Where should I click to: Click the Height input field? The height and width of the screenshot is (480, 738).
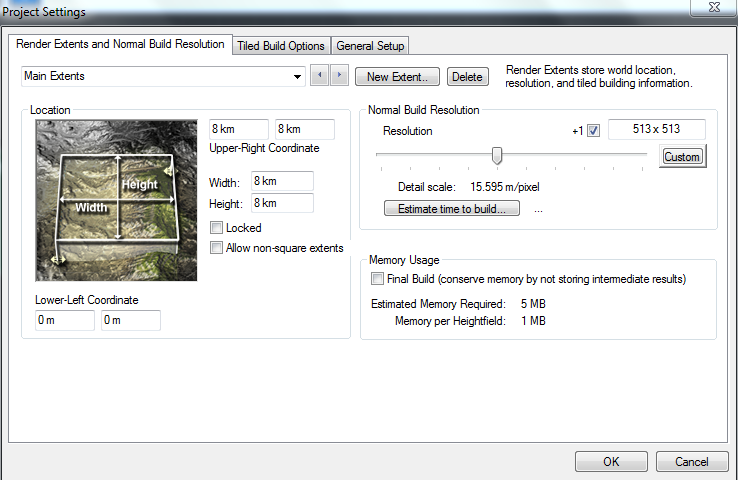pyautogui.click(x=282, y=203)
